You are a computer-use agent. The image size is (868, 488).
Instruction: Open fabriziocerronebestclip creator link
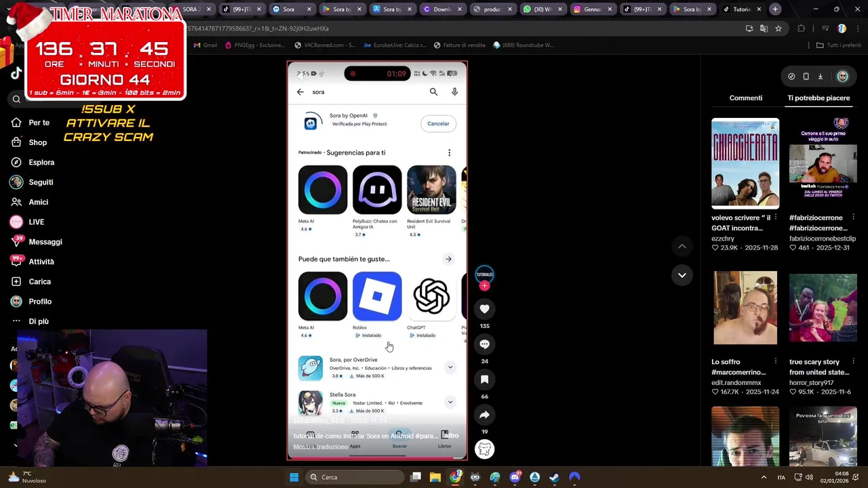[x=823, y=239]
